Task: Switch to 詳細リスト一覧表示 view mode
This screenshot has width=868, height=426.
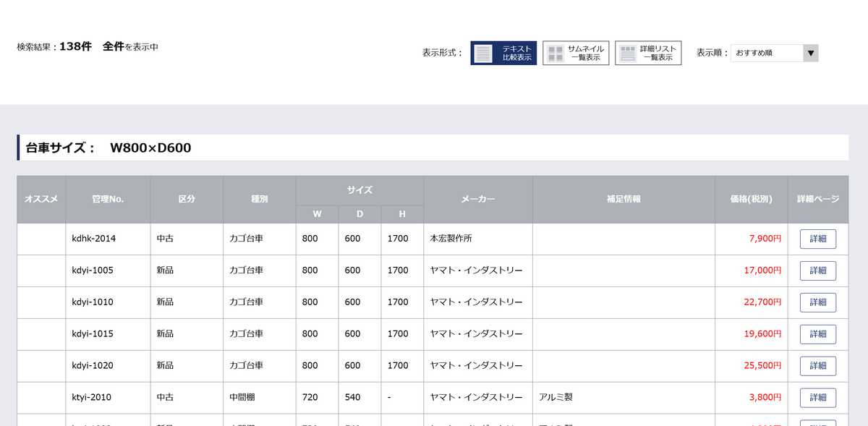Action: coord(648,53)
